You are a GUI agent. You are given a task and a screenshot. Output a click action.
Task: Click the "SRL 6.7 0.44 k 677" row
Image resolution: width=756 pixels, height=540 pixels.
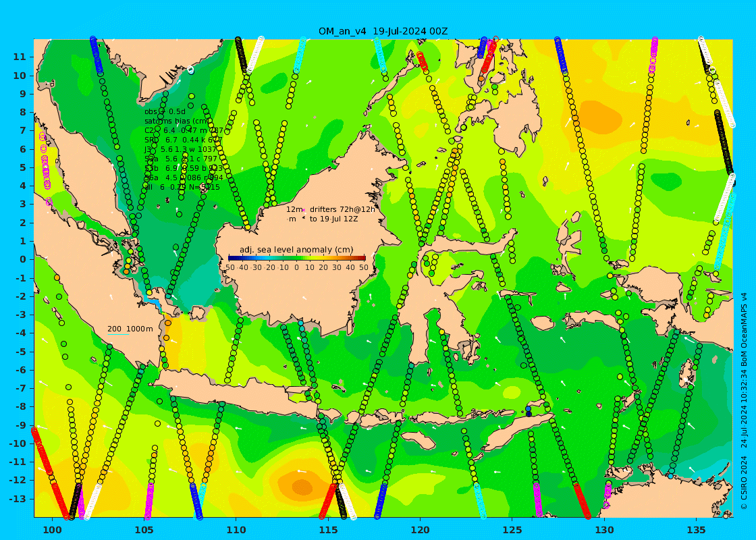(x=183, y=140)
